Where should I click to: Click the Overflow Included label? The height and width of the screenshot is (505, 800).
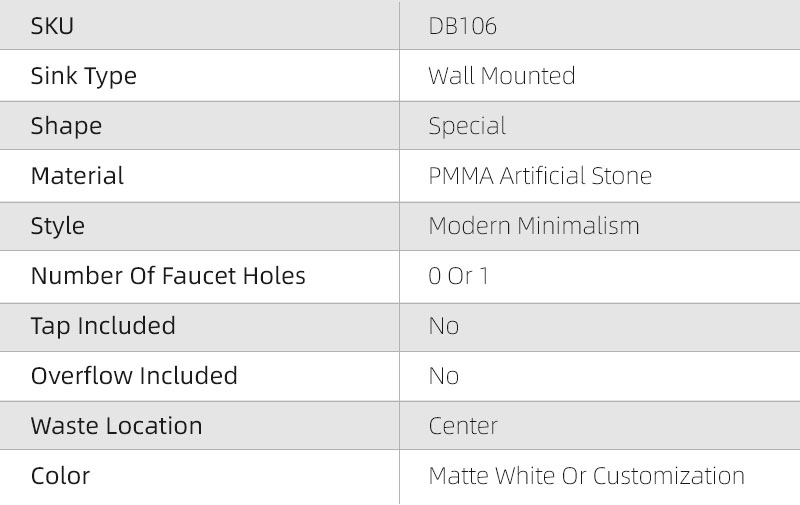click(x=134, y=376)
